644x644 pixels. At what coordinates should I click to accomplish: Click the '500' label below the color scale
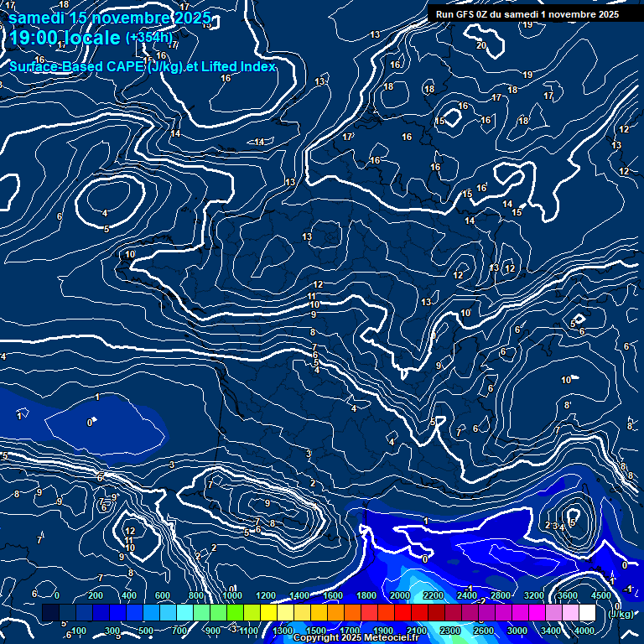click(x=146, y=631)
